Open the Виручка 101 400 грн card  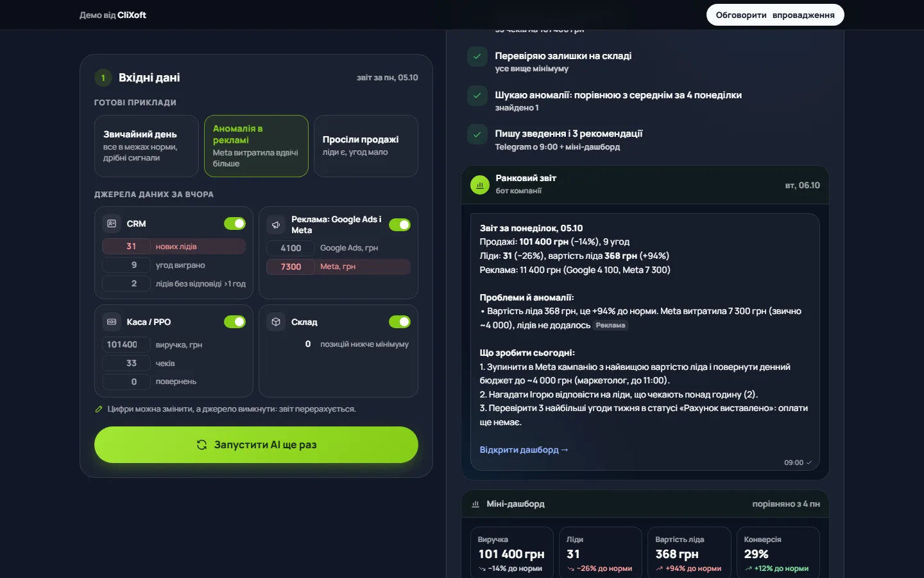[512, 553]
